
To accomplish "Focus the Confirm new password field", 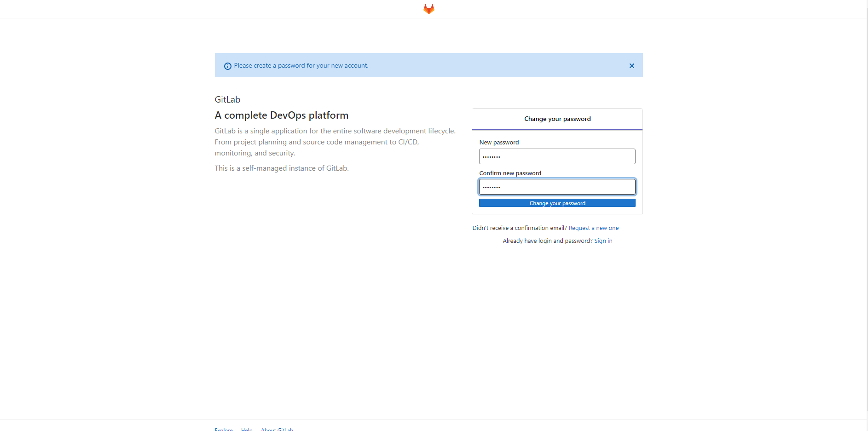I will (x=557, y=187).
